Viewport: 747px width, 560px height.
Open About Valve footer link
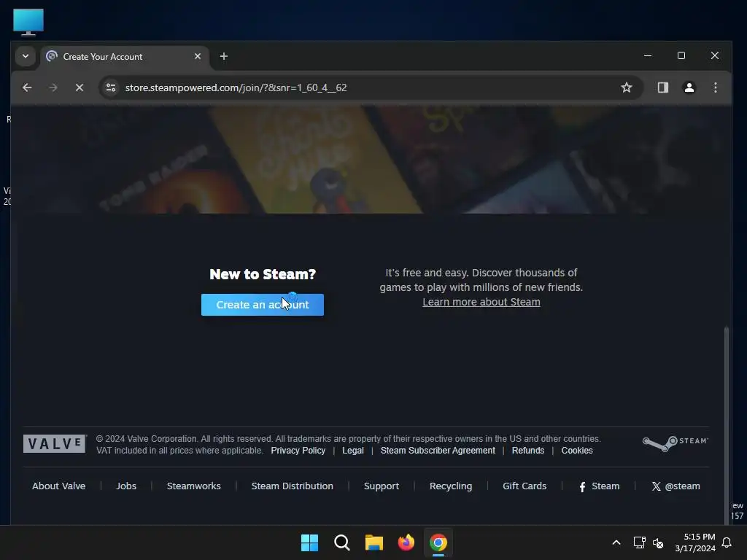(x=58, y=486)
